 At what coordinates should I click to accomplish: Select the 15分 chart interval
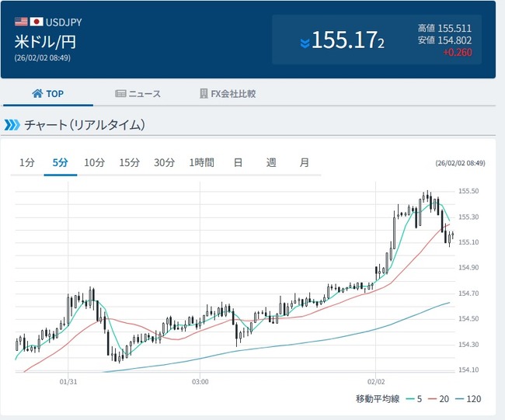pos(129,162)
